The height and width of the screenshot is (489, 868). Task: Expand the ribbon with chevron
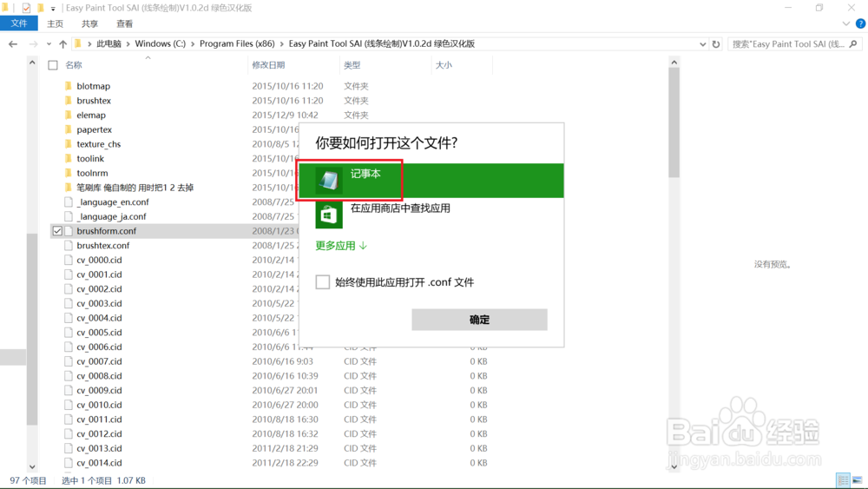coord(845,23)
